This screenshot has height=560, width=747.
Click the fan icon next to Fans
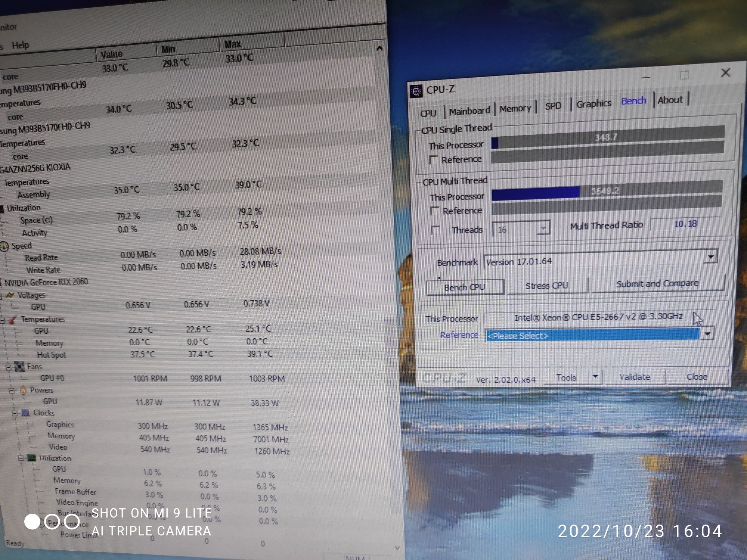pos(19,367)
